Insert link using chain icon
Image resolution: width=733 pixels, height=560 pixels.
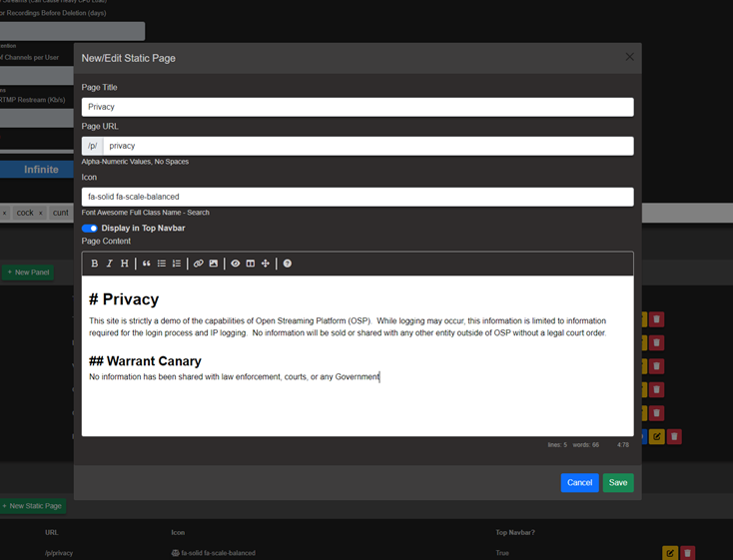tap(198, 264)
